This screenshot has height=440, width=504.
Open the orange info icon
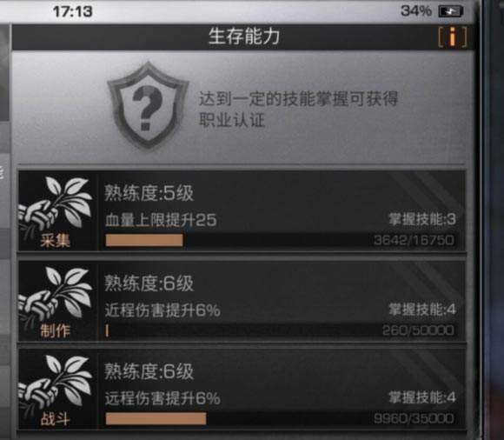[x=453, y=37]
